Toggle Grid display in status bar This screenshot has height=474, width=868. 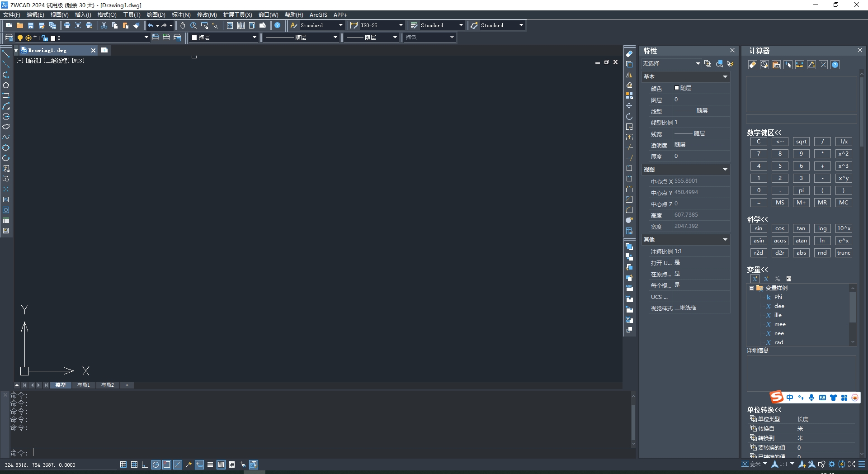click(x=134, y=465)
